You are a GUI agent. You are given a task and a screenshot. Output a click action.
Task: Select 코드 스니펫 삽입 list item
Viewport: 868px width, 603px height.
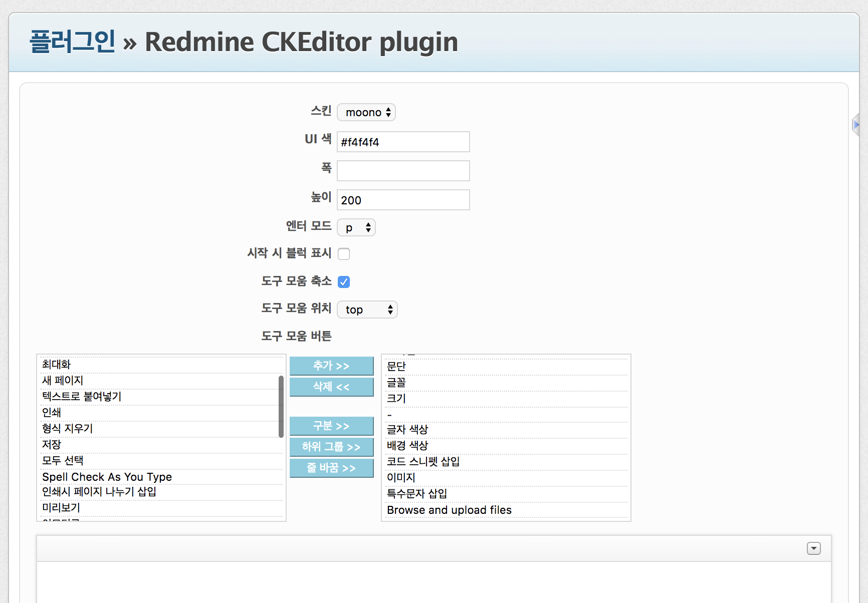click(x=506, y=462)
